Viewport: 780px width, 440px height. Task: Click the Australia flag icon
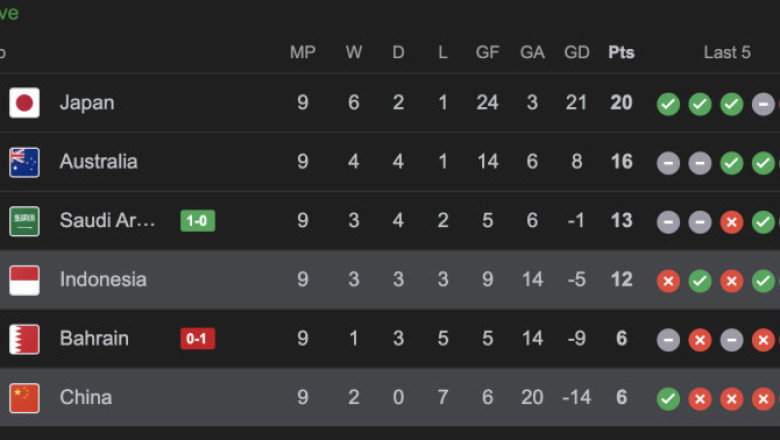tap(24, 162)
